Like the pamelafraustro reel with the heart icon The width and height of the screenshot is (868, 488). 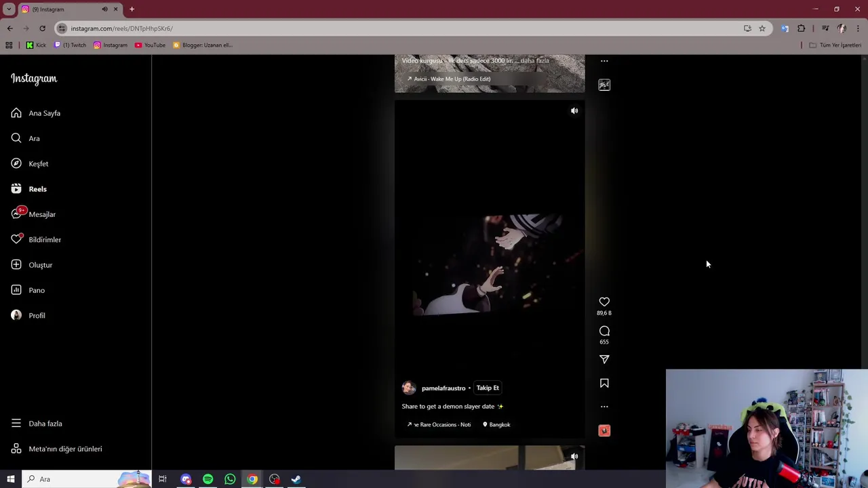[x=604, y=302]
